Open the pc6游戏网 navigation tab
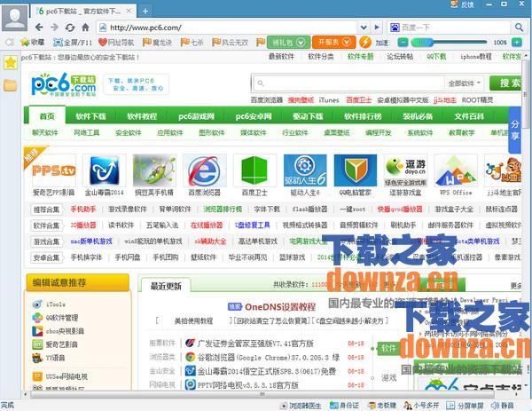 point(197,116)
